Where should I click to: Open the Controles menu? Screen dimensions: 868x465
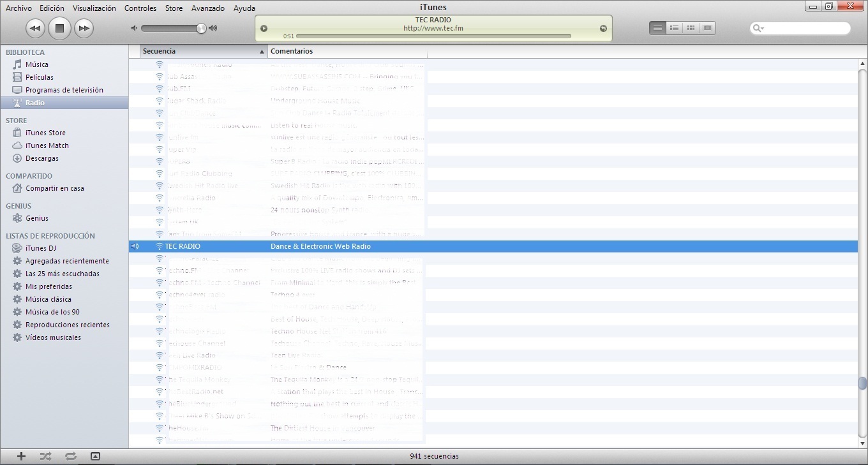140,8
